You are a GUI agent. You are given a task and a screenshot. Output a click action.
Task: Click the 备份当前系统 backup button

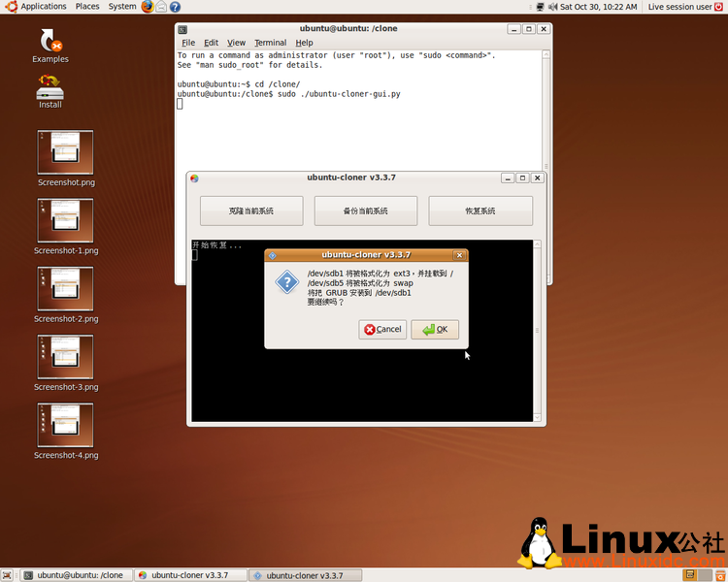[x=365, y=211]
